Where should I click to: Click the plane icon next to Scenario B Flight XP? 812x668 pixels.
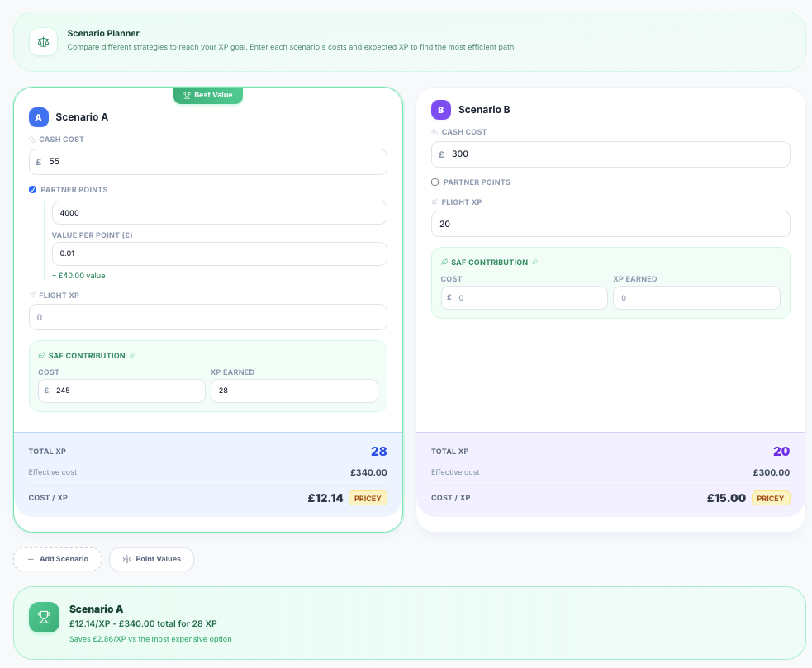(x=434, y=202)
